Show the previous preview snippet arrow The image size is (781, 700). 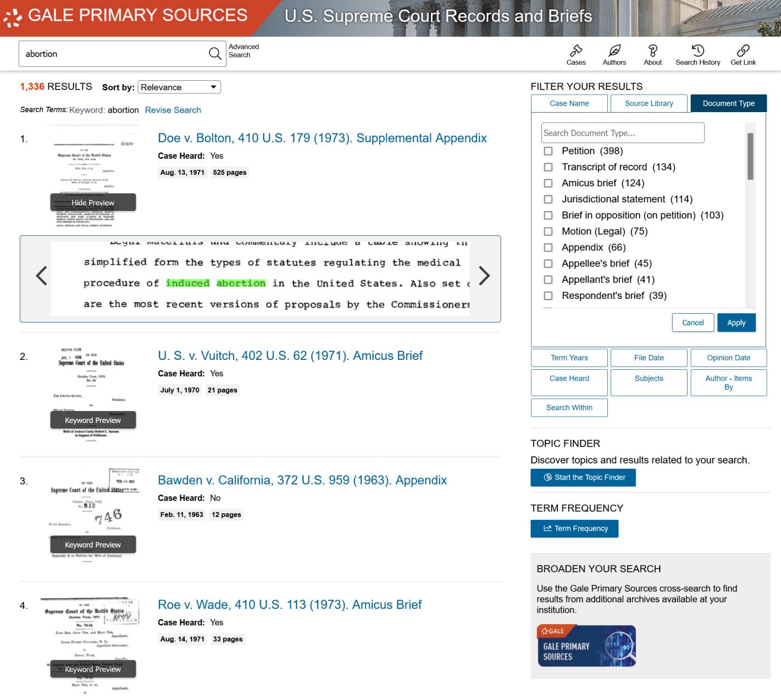(41, 275)
